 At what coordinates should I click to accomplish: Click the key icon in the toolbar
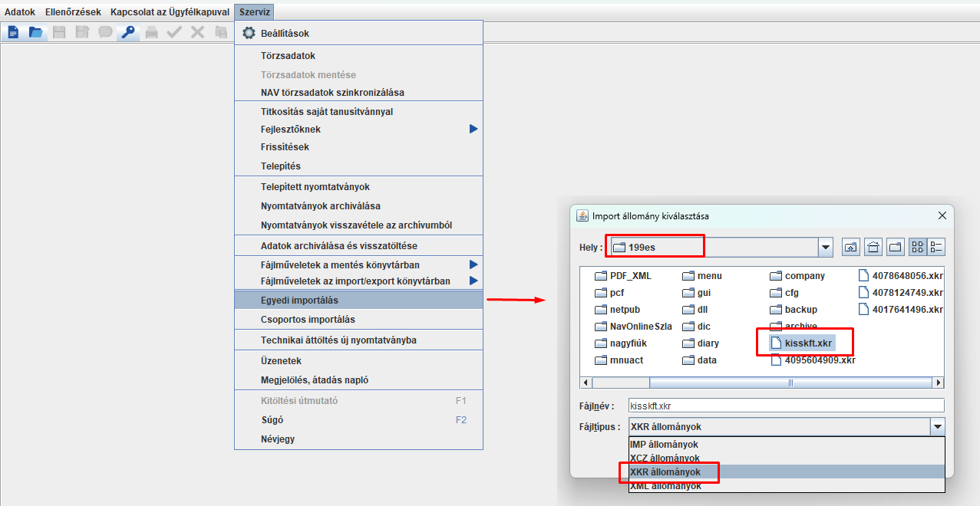pyautogui.click(x=127, y=32)
